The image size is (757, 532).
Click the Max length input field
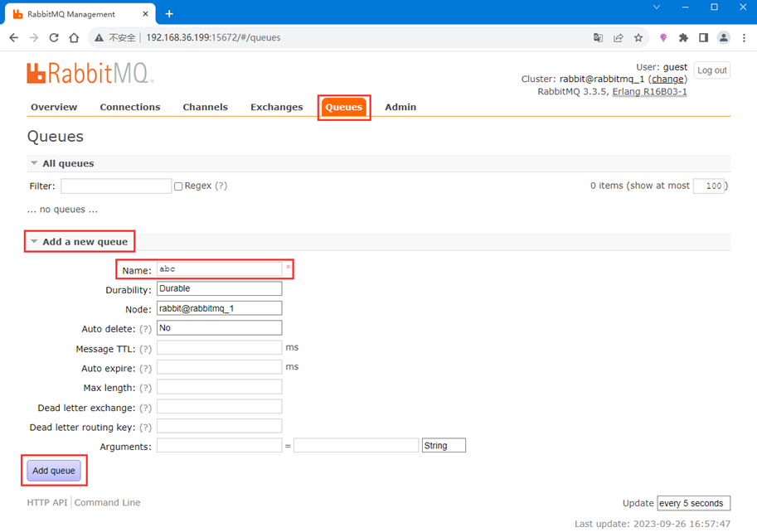(219, 387)
